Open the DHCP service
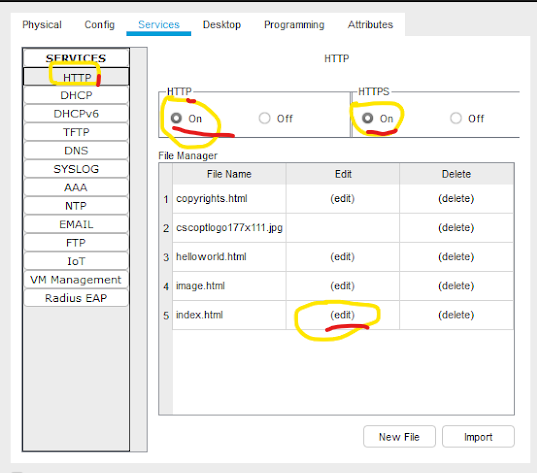This screenshot has height=473, width=537. click(x=76, y=95)
